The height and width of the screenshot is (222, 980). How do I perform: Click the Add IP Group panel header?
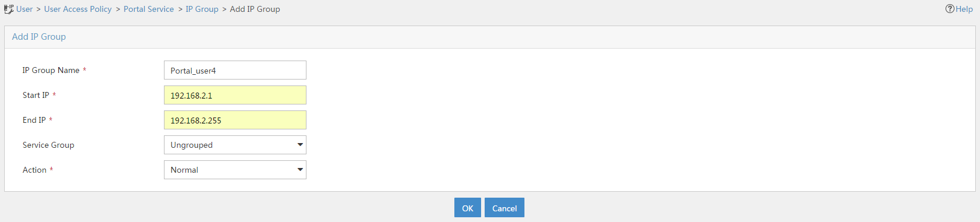point(489,37)
